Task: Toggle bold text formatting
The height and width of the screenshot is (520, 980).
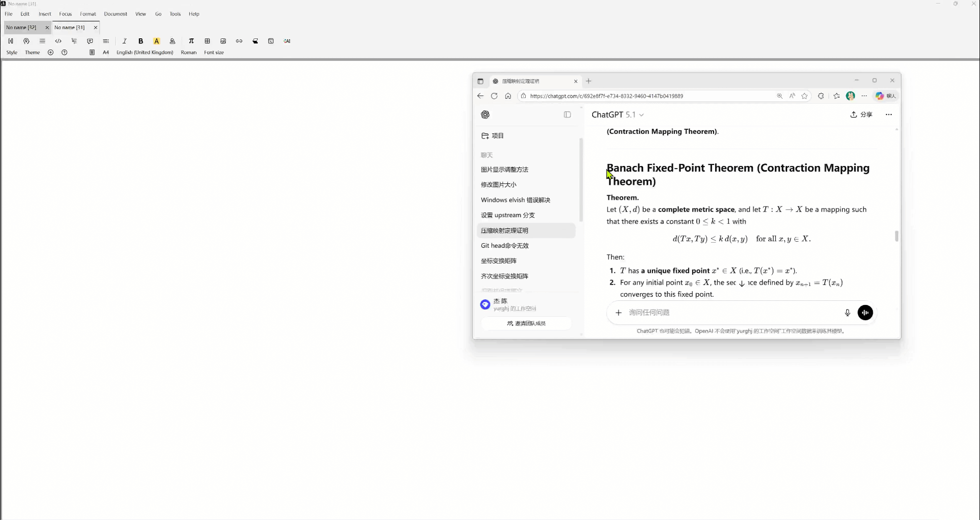Action: (141, 41)
